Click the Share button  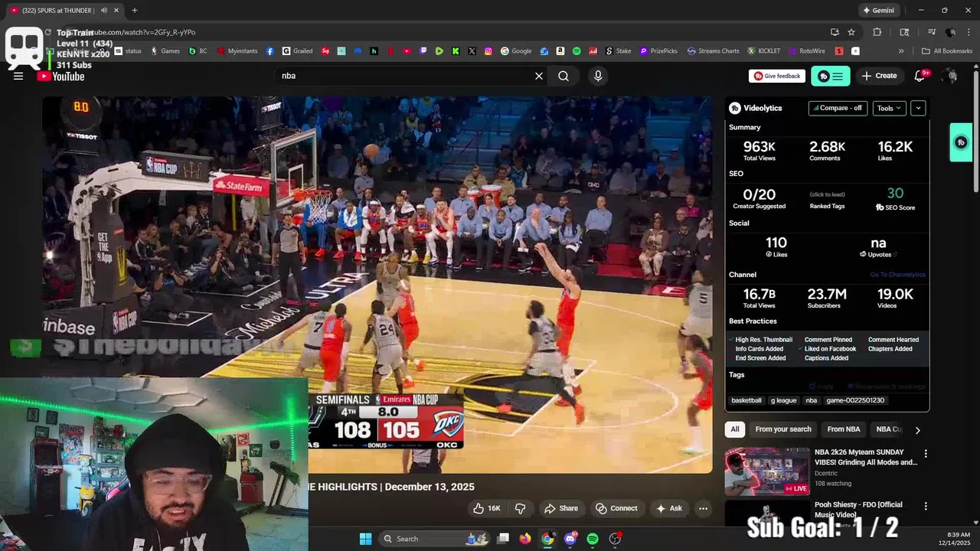561,508
